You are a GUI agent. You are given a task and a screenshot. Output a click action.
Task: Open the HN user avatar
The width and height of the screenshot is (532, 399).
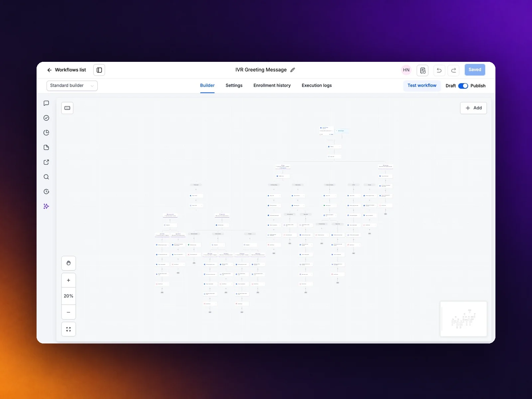click(x=406, y=70)
